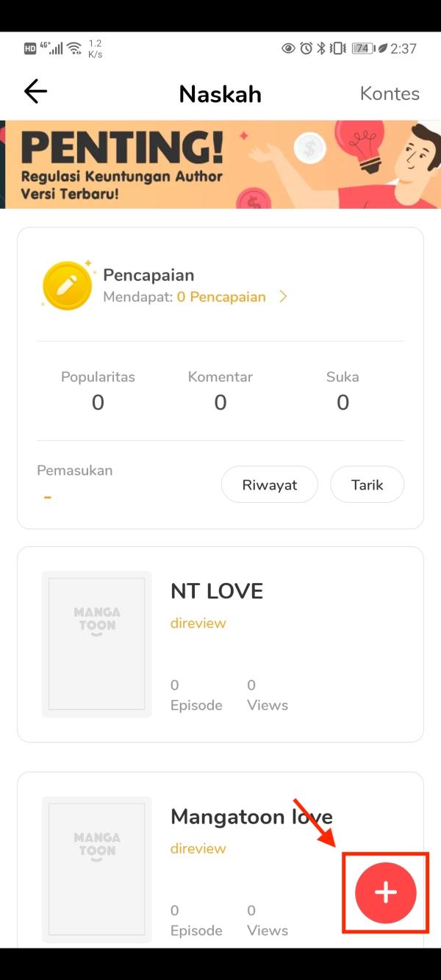Open the PENTING! author regulation banner
Screen dimensions: 441x980
point(220,163)
